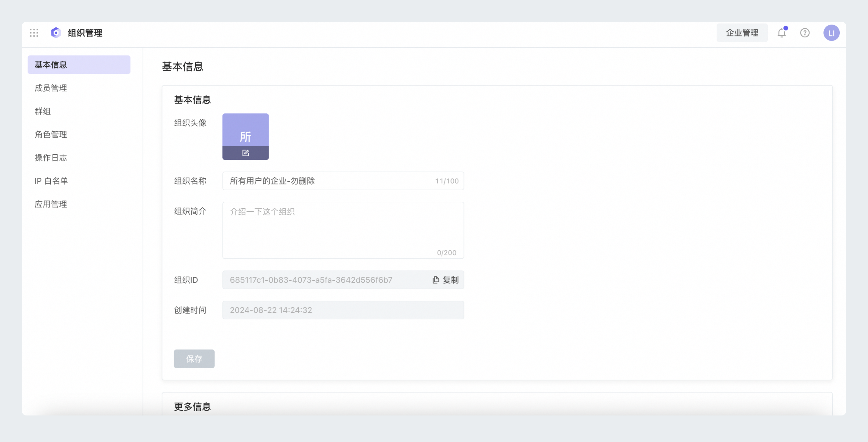
Task: Click the 创建时间 label
Action: (190, 310)
